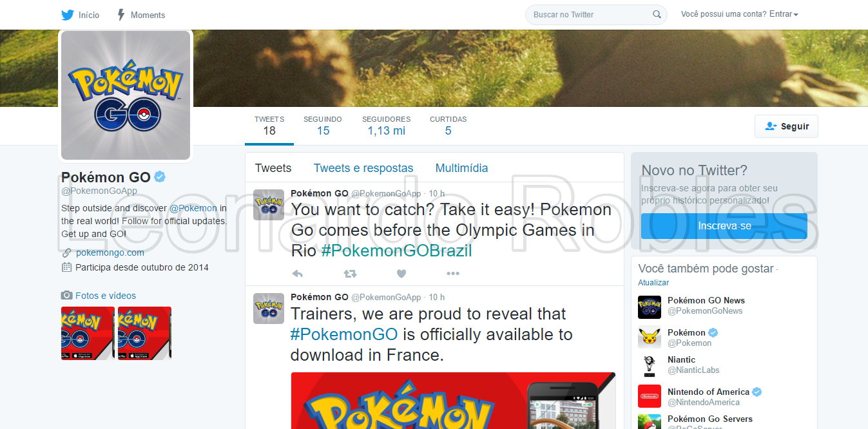Image resolution: width=868 pixels, height=429 pixels.
Task: Select the Tweets timeline tab
Action: [273, 168]
